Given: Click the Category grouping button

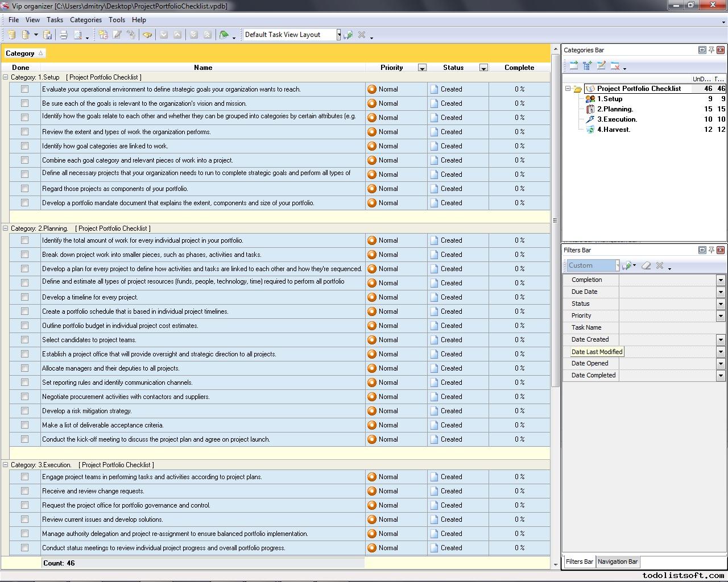Looking at the screenshot, I should pyautogui.click(x=24, y=53).
